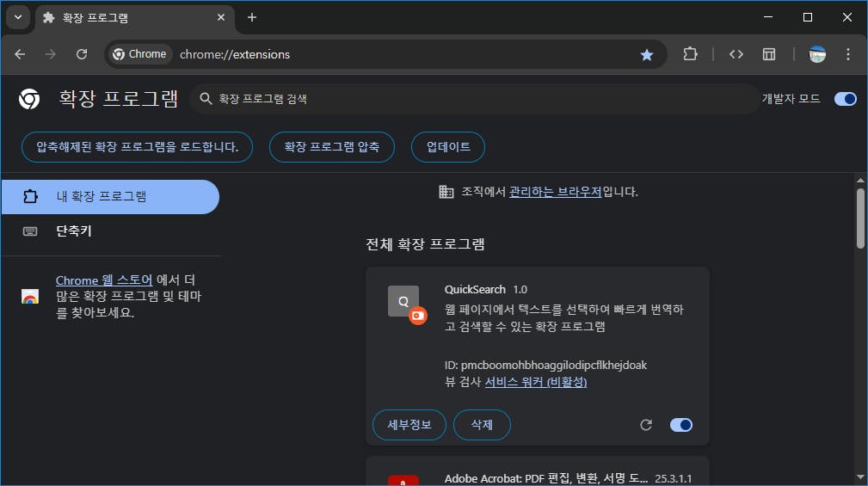Open the tab search dropdown arrow
This screenshot has height=486, width=868.
(x=18, y=17)
